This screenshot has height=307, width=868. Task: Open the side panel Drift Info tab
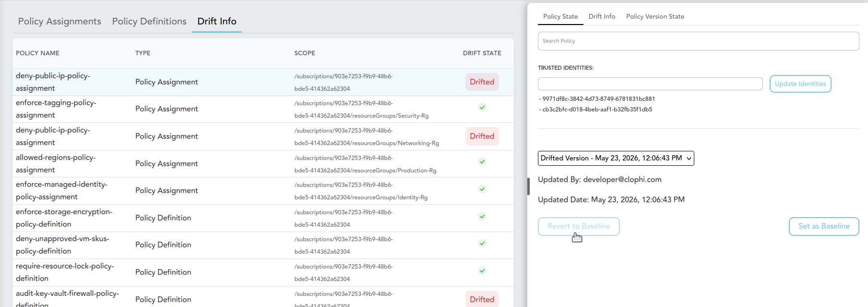(x=602, y=16)
